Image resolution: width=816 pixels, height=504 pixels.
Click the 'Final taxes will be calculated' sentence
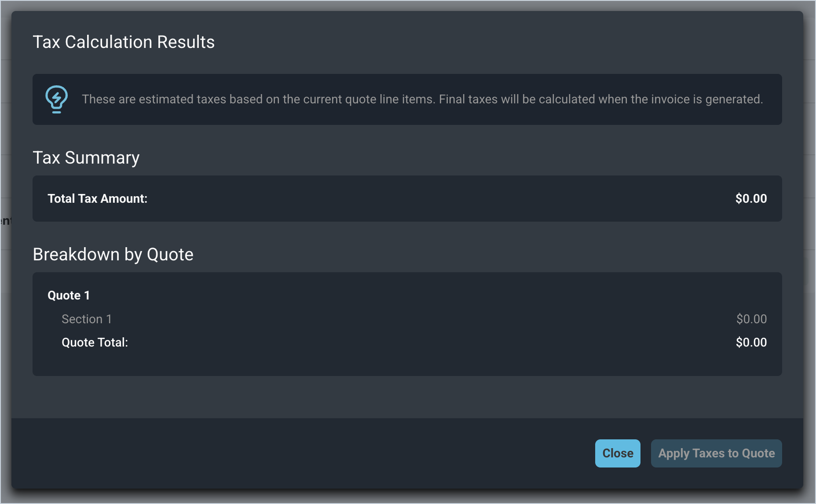coord(600,99)
